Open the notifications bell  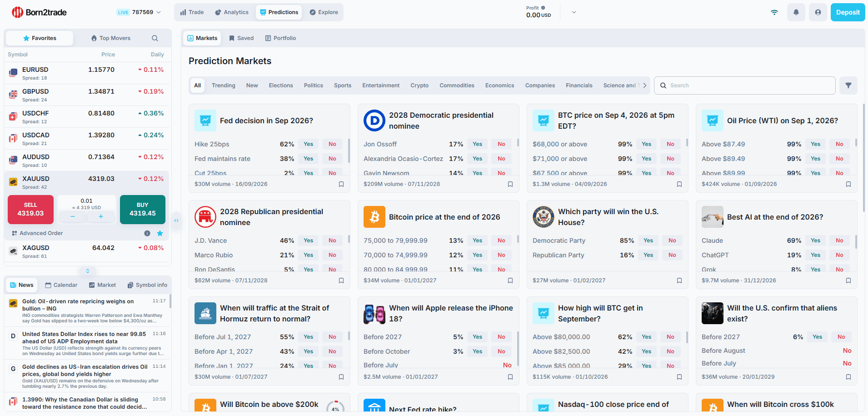[x=796, y=12]
